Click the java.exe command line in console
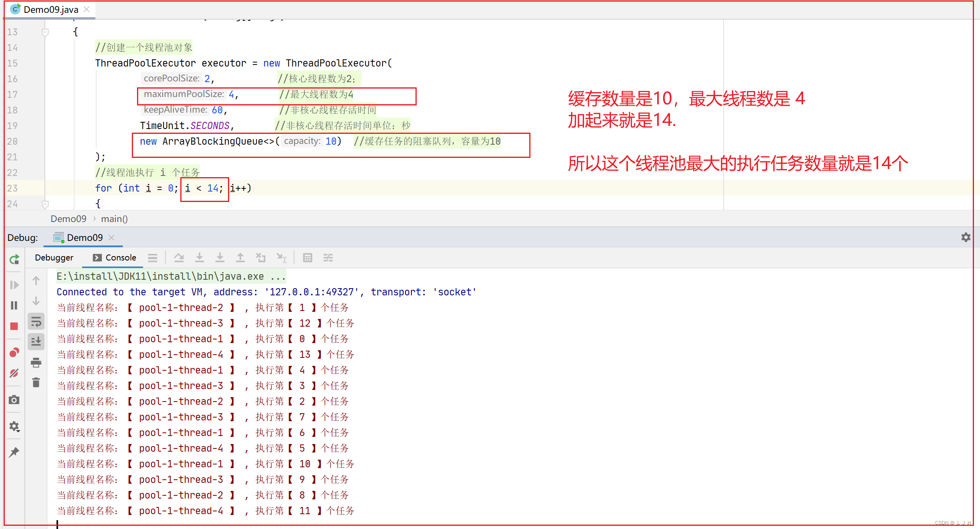Viewport: 980px width, 529px height. tap(171, 276)
